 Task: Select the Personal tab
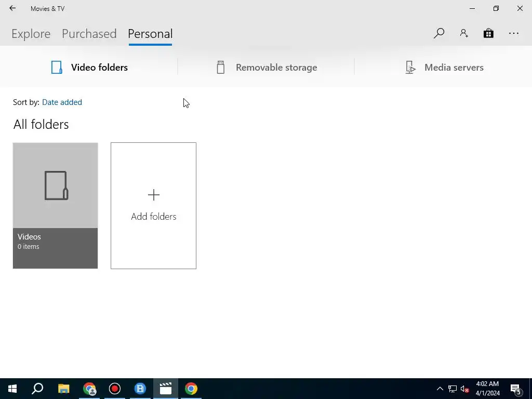[150, 34]
